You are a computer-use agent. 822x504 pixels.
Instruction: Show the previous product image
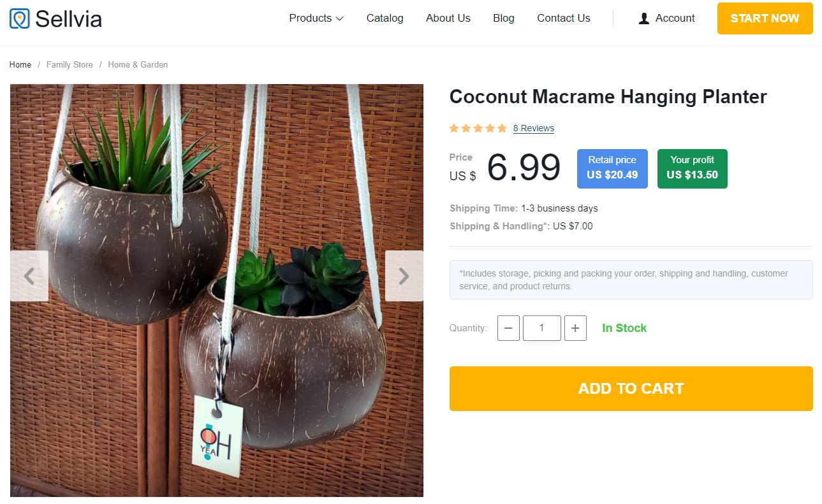29,276
